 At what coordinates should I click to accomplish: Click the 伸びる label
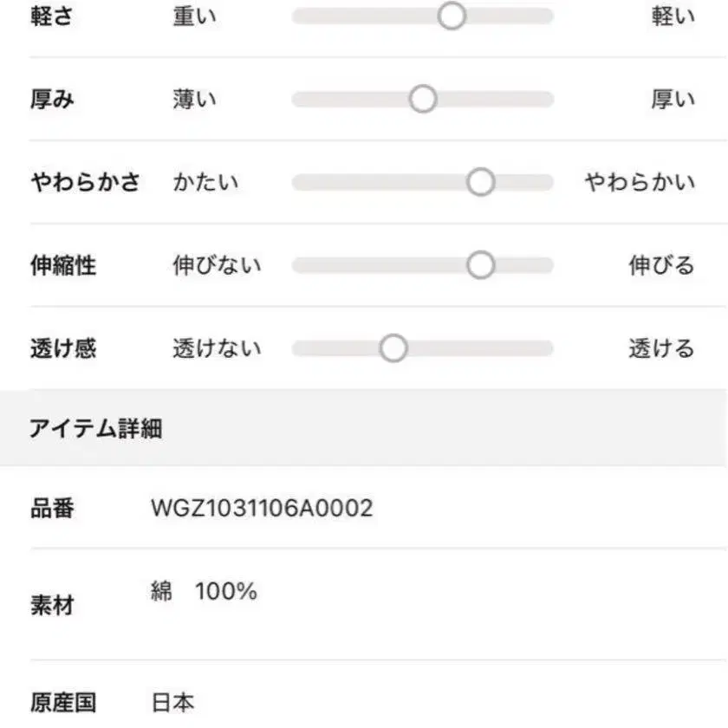[661, 266]
